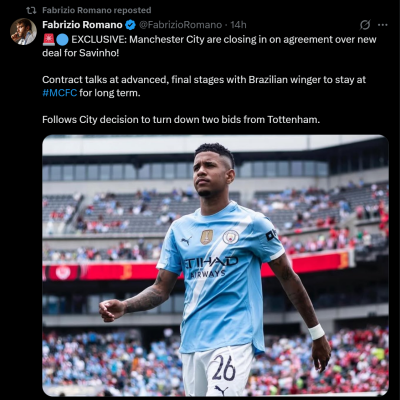Viewport: 400px width, 400px height.
Task: Click the blue circle emoji
Action: pos(62,40)
